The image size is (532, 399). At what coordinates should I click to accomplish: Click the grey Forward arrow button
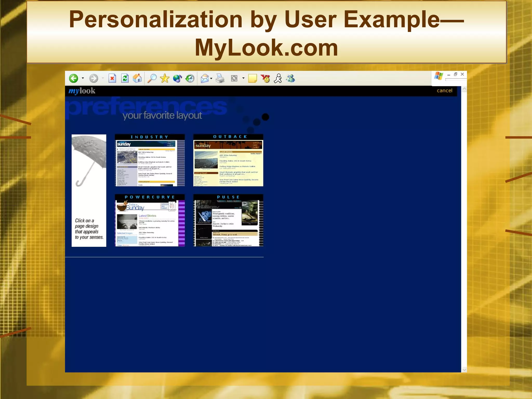(94, 78)
